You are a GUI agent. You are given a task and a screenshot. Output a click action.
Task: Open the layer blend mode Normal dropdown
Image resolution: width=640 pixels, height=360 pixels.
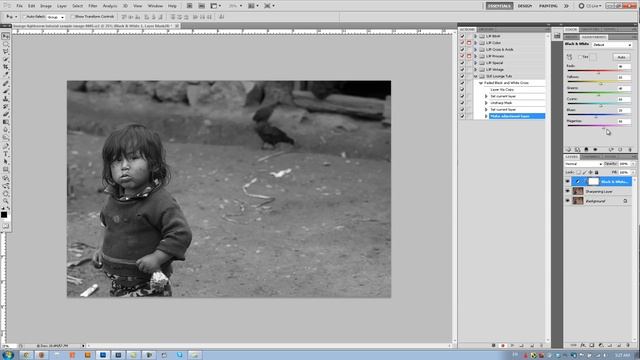pyautogui.click(x=583, y=164)
